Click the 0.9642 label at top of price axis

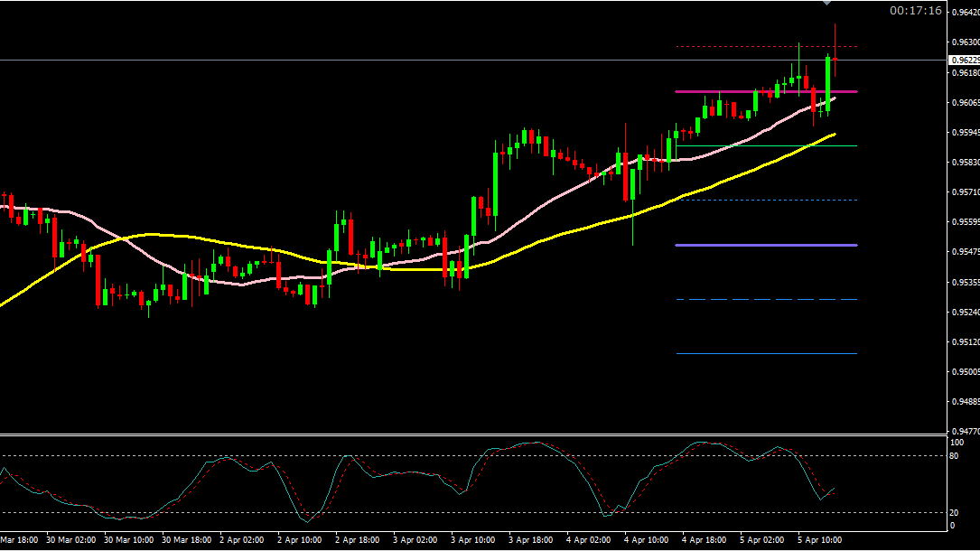tap(965, 14)
